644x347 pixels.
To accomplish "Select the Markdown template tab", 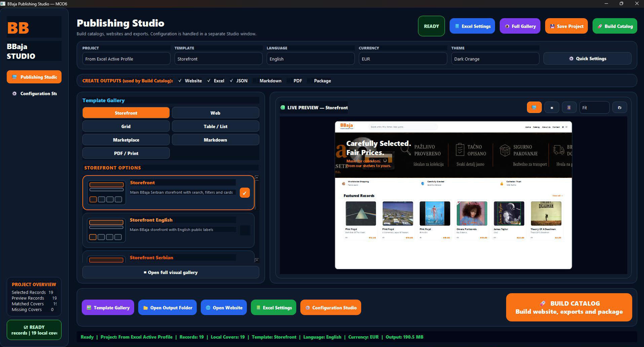I will point(216,140).
